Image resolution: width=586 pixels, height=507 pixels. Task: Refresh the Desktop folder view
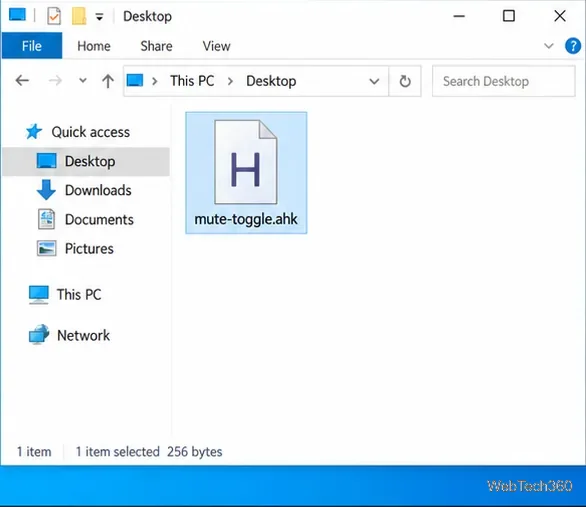pyautogui.click(x=405, y=81)
